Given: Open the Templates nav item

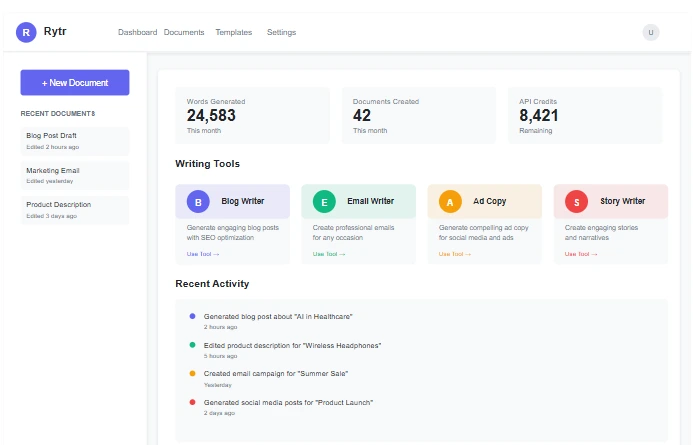Looking at the screenshot, I should 234,32.
